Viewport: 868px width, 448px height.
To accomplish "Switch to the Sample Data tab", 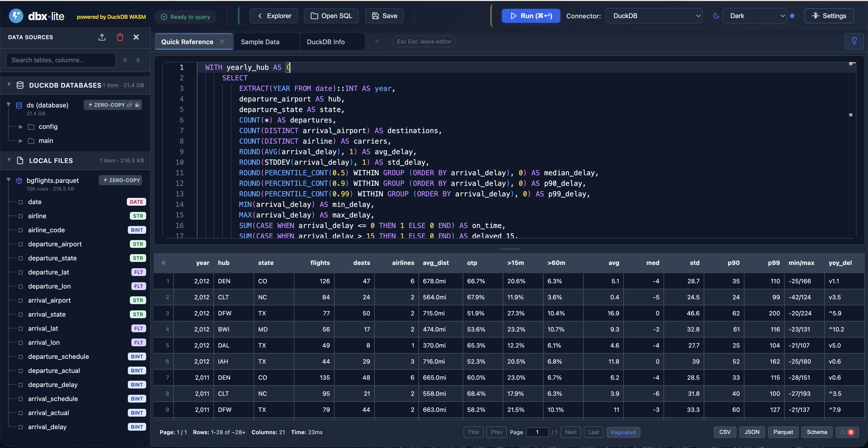I will (x=260, y=42).
